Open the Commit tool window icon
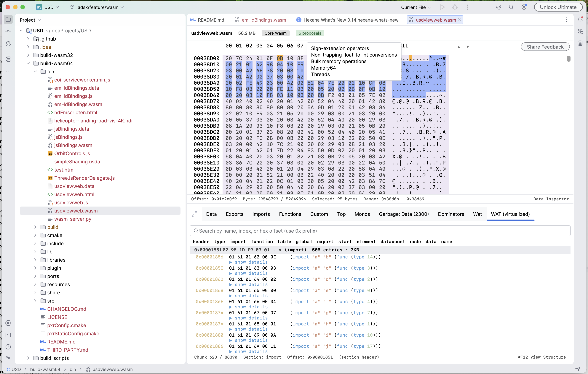 (8, 31)
